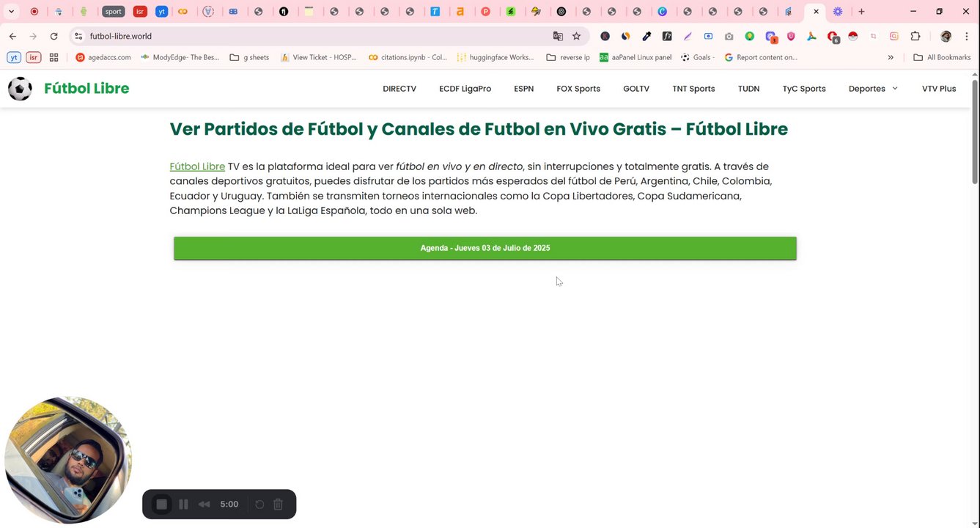Pause the screen recording
This screenshot has width=980, height=528.
point(184,505)
